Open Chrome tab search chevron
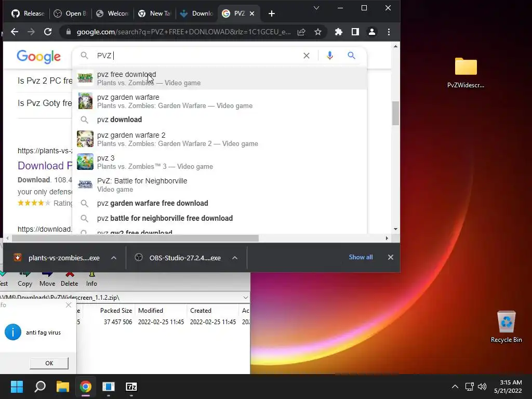The image size is (532, 399). [316, 8]
